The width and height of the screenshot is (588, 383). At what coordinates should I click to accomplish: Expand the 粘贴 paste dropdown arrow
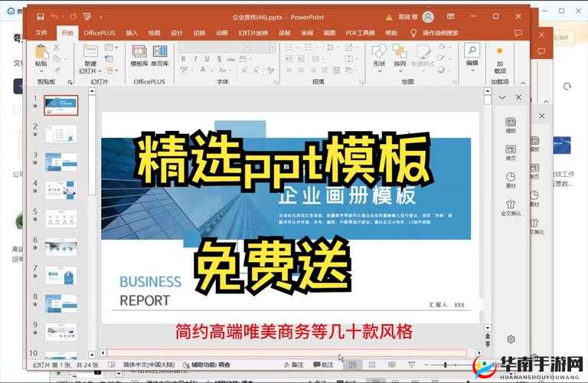tap(41, 71)
